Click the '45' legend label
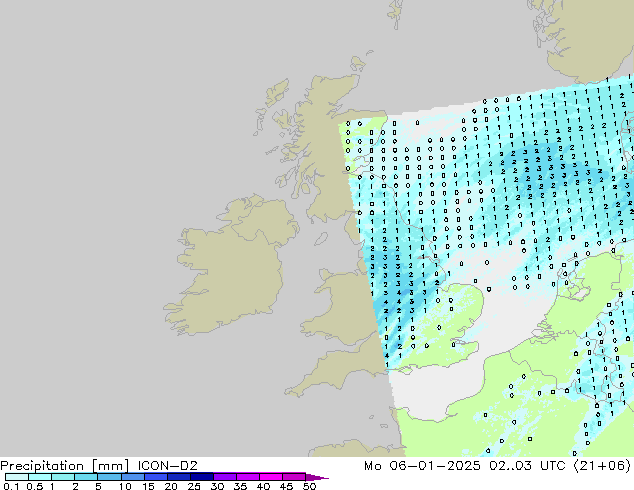This screenshot has width=634, height=490. pyautogui.click(x=286, y=486)
